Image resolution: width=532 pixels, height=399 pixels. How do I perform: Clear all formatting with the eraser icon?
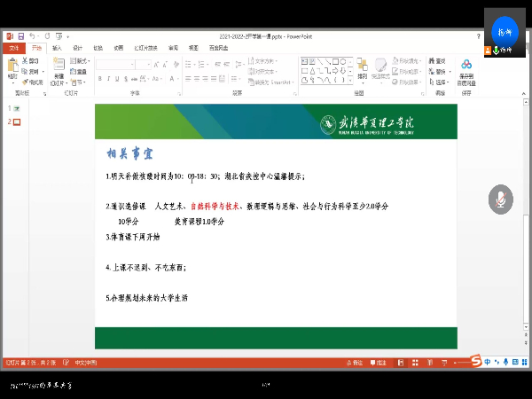176,65
